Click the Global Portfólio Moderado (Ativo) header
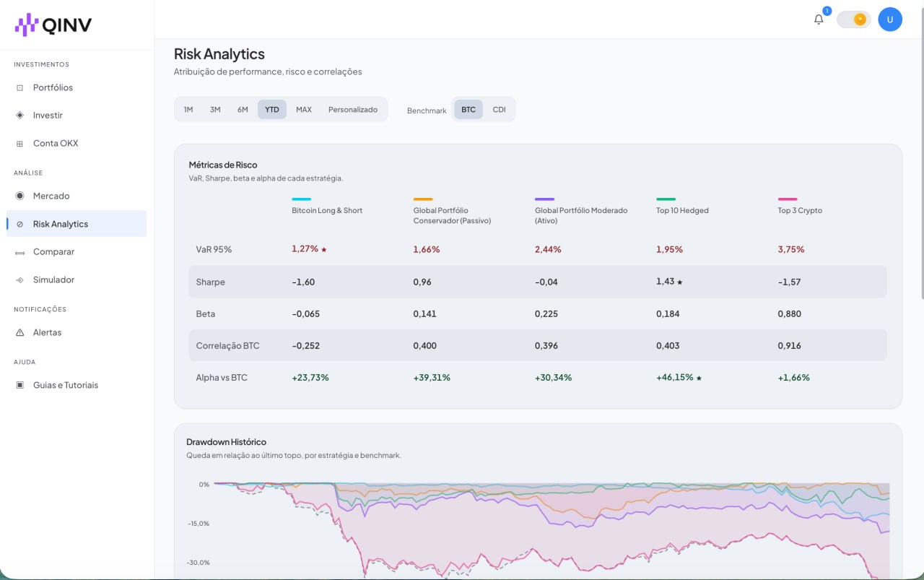The width and height of the screenshot is (924, 580). [581, 215]
